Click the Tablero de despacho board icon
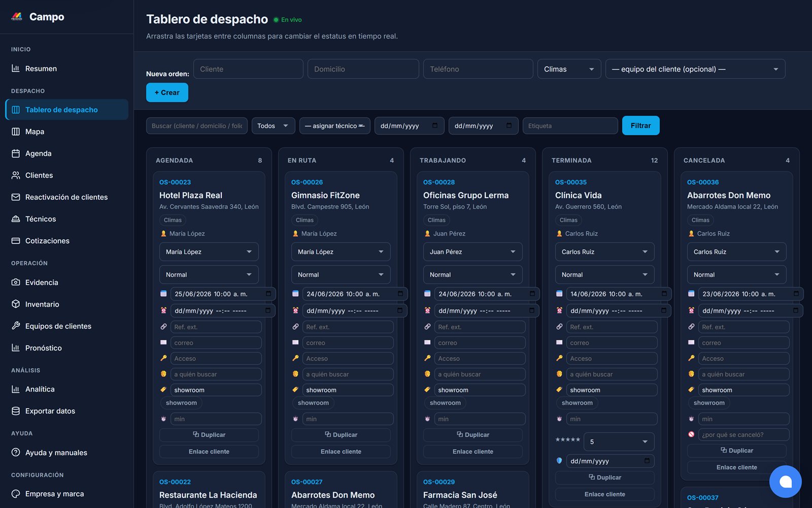Viewport: 812px width, 508px height. tap(16, 110)
